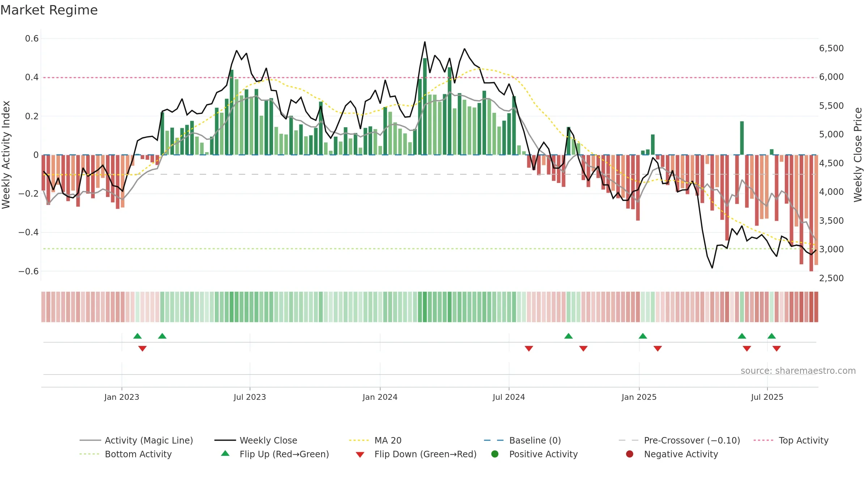Click the deepest red activity bar reaching −0.6
This screenshot has height=488, width=868.
(811, 213)
